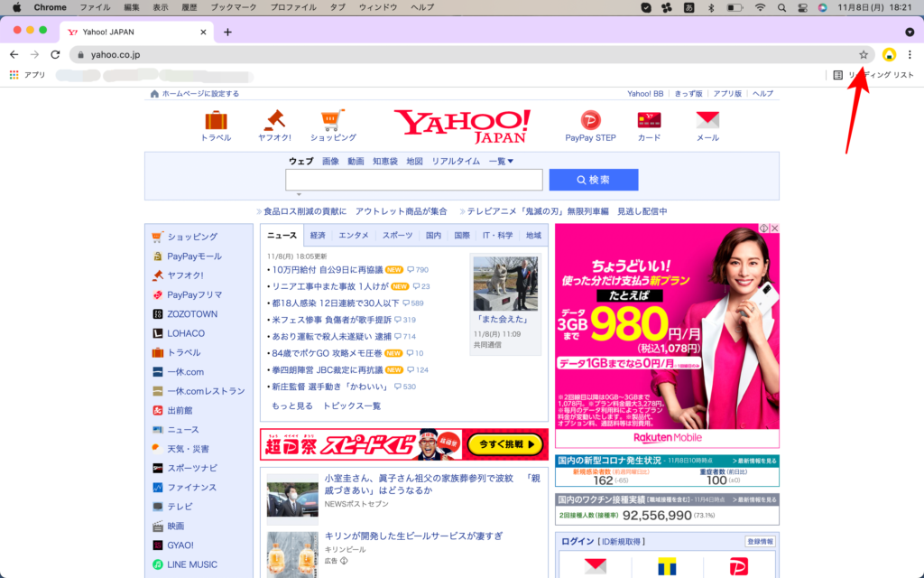Click the 今すぐ挑戦 banner button
Screen dimensions: 924x578
tap(505, 444)
